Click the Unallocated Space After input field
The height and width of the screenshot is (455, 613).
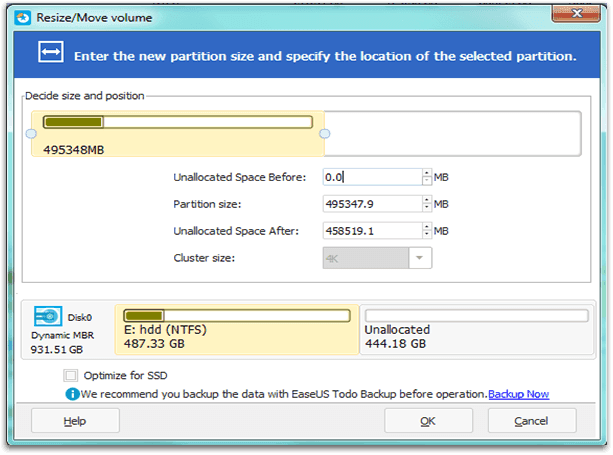pos(373,231)
